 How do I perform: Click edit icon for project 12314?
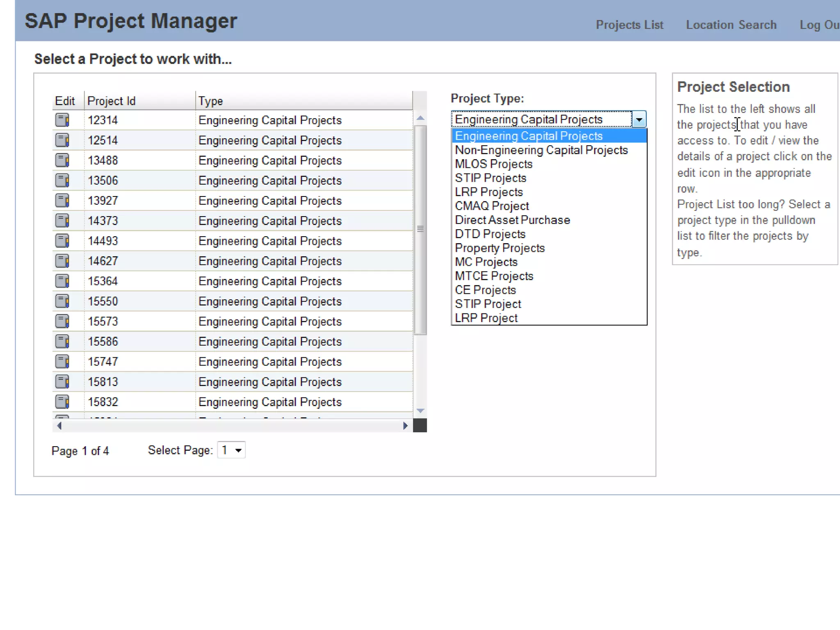coord(62,120)
